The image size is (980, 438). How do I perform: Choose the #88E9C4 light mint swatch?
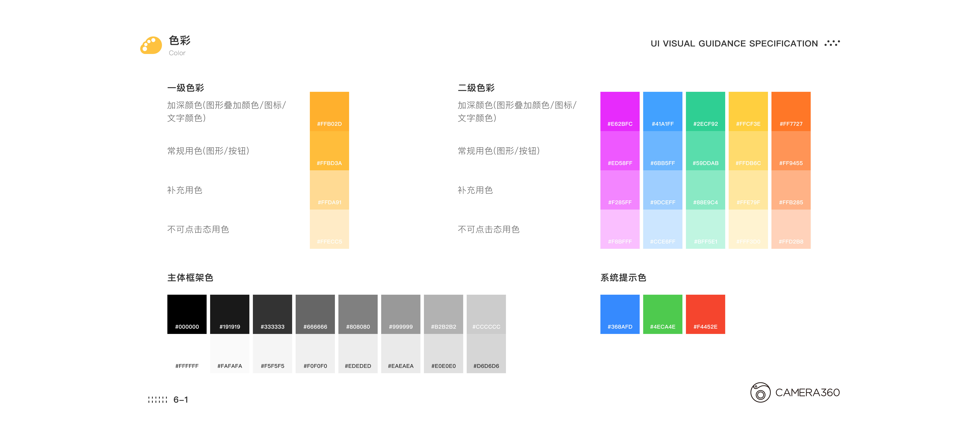[x=706, y=190]
